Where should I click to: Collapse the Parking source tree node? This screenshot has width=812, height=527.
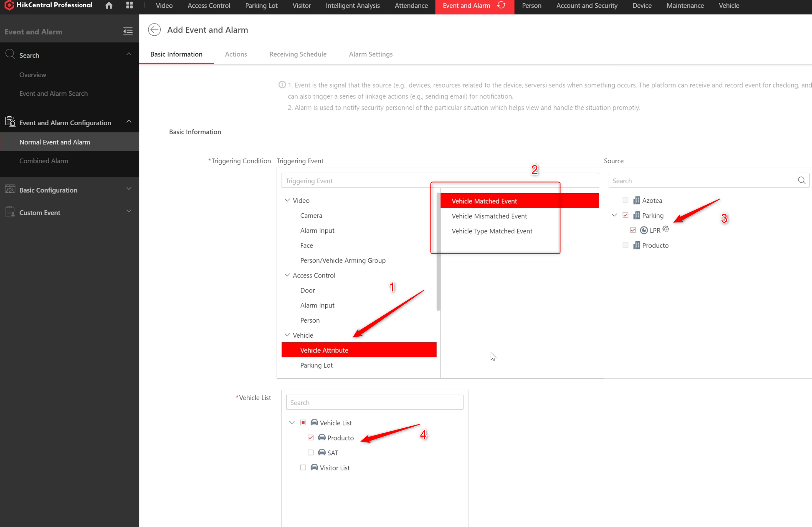coord(614,215)
